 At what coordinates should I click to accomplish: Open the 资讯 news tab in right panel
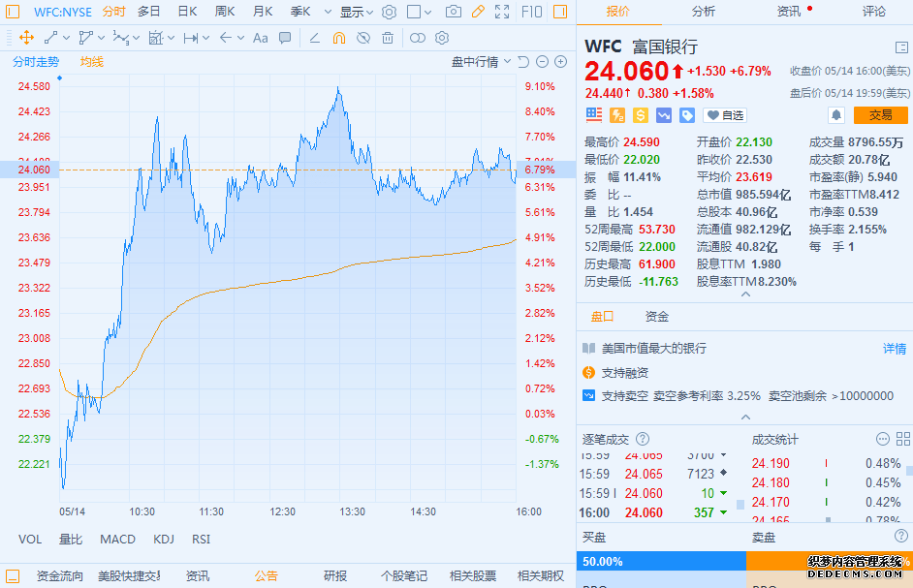point(789,11)
